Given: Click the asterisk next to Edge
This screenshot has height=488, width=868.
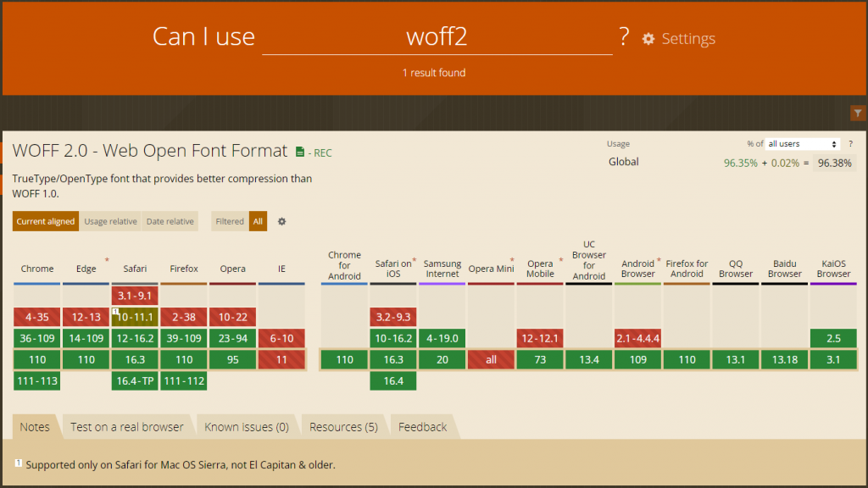Looking at the screenshot, I should 107,260.
